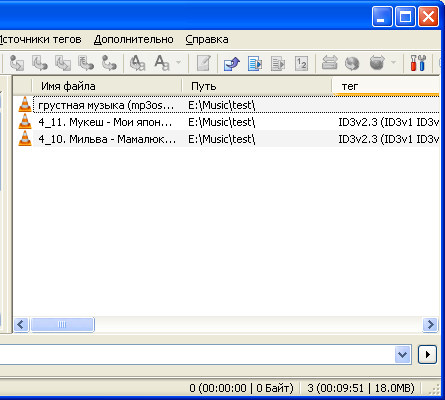Screen dimensions: 445x400
Task: Click the horizontal scrollbar right arrow
Action: [x=430, y=324]
